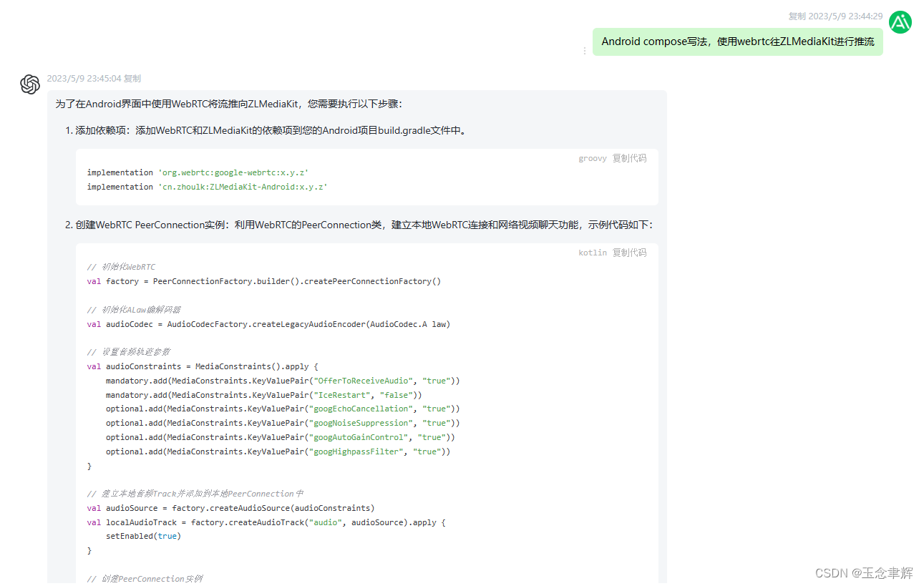Screen dimensions: 924x586
Task: Click the comment '// 设置音频轨迹参数'
Action: [128, 352]
